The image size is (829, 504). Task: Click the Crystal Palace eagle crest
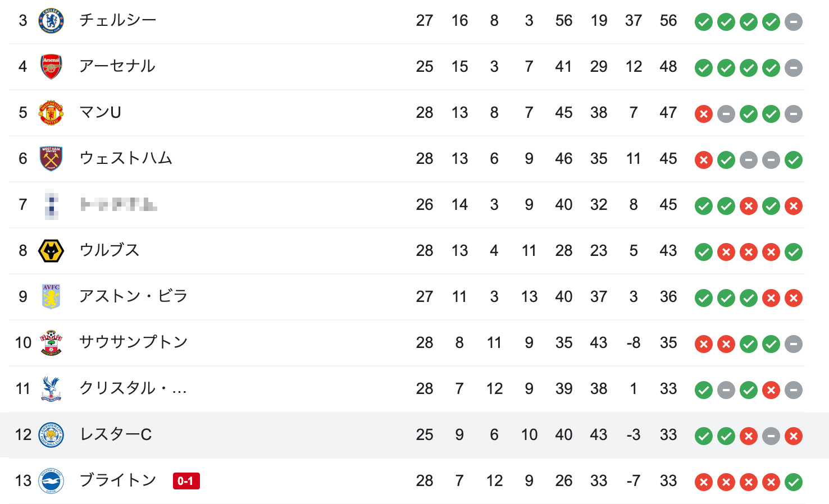pos(51,389)
